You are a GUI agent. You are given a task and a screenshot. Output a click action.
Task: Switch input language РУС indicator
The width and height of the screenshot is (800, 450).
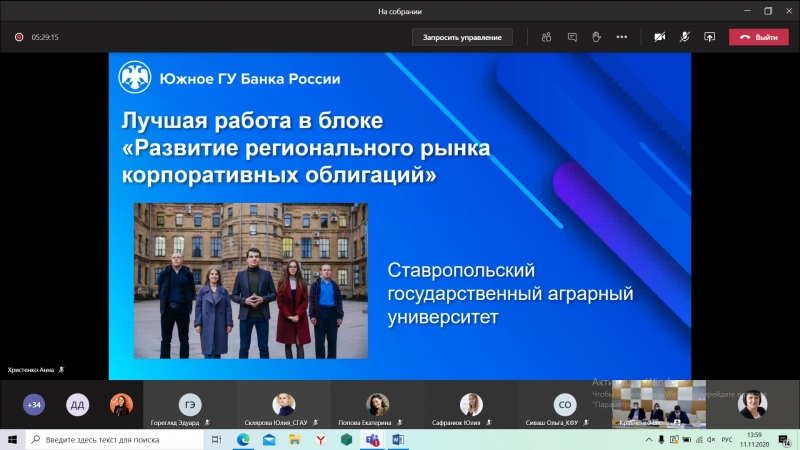(x=727, y=439)
